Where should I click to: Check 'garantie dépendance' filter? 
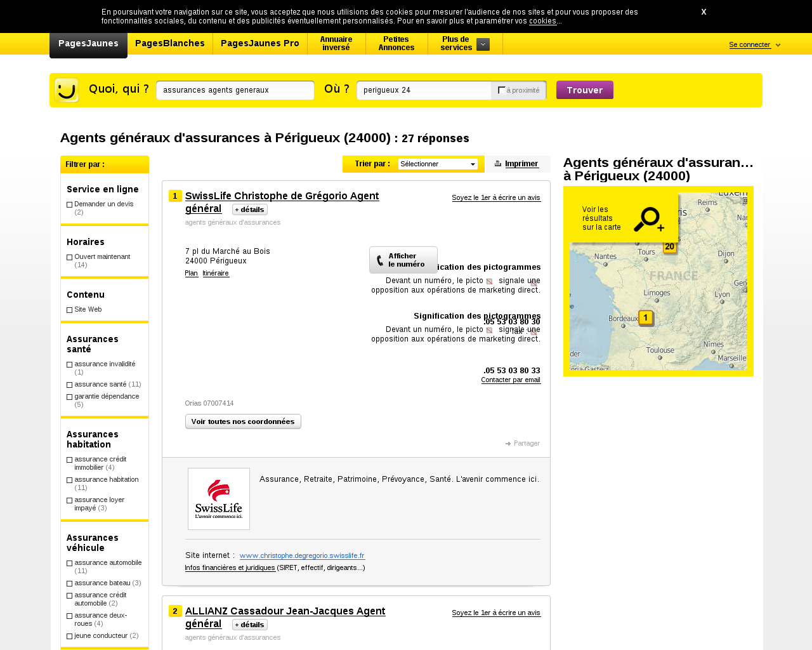tap(70, 397)
